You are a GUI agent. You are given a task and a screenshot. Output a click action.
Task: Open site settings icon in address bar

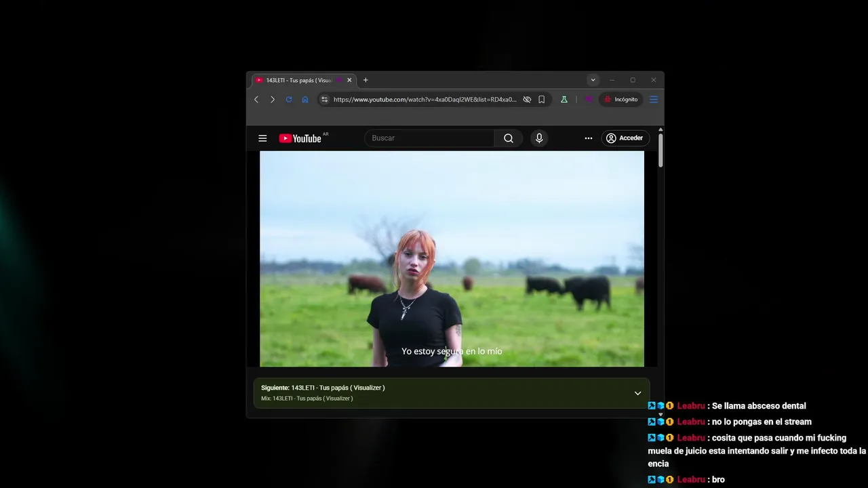click(x=325, y=100)
